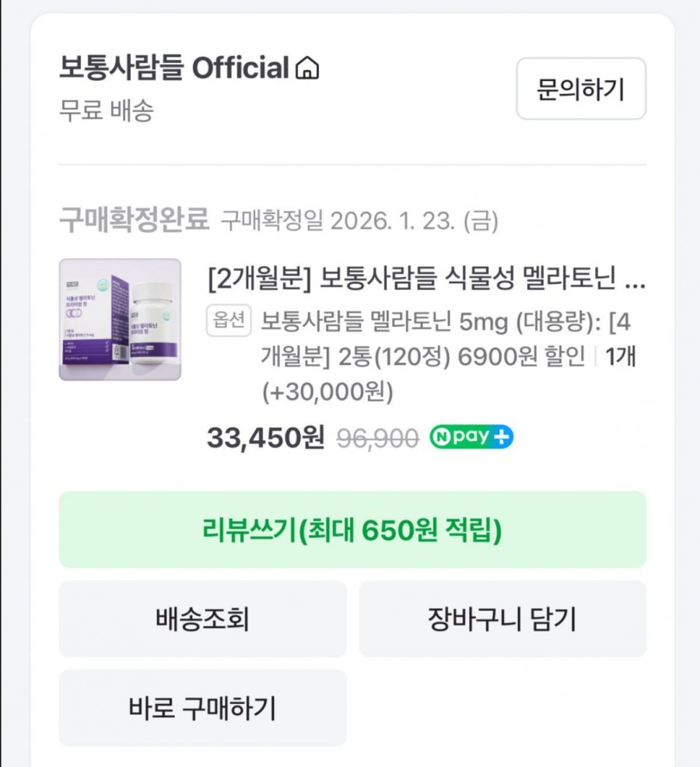Open the [2개월분] product title
The width and height of the screenshot is (700, 767).
click(x=426, y=278)
